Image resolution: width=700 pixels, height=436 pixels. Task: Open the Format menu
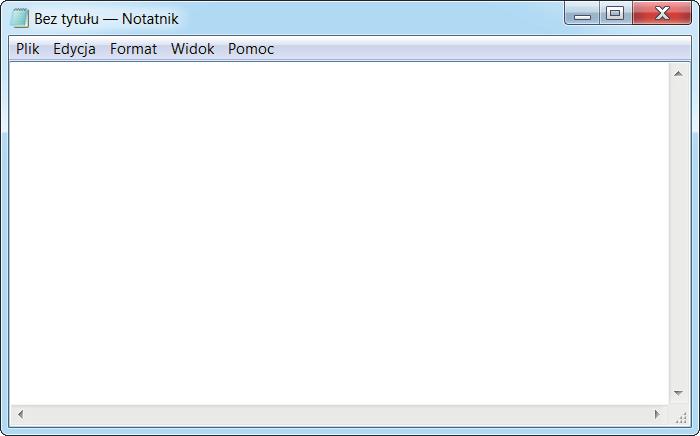[133, 49]
